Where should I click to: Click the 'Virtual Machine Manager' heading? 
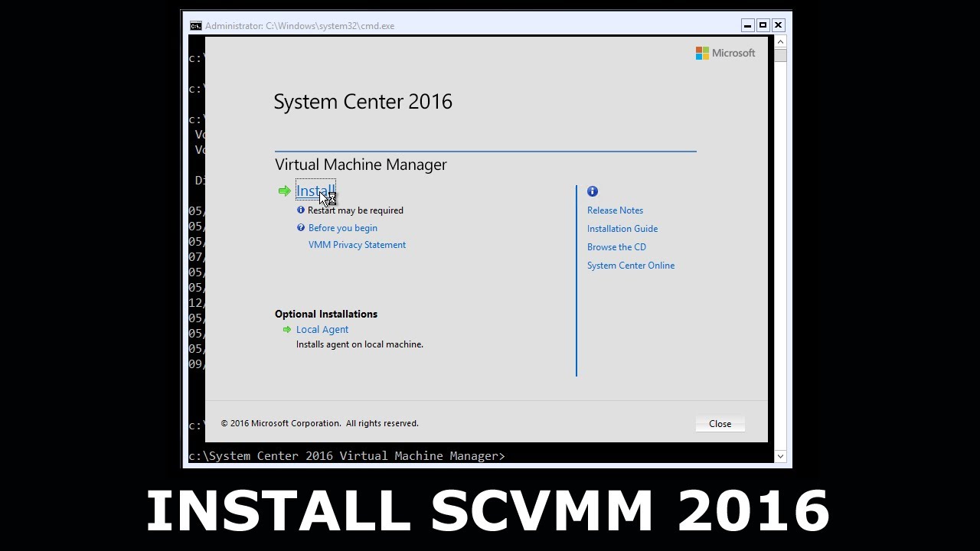(x=361, y=165)
